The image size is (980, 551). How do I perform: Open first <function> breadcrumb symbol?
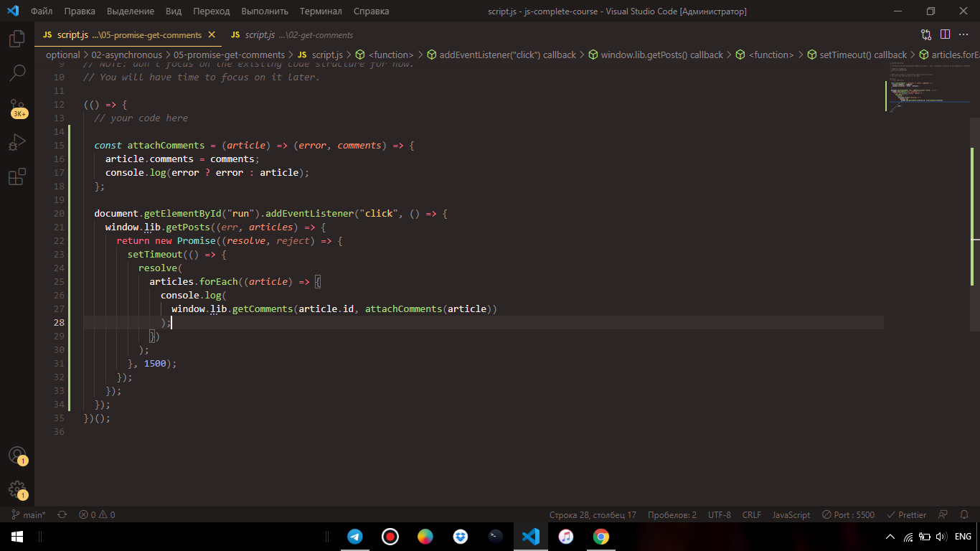(x=385, y=55)
